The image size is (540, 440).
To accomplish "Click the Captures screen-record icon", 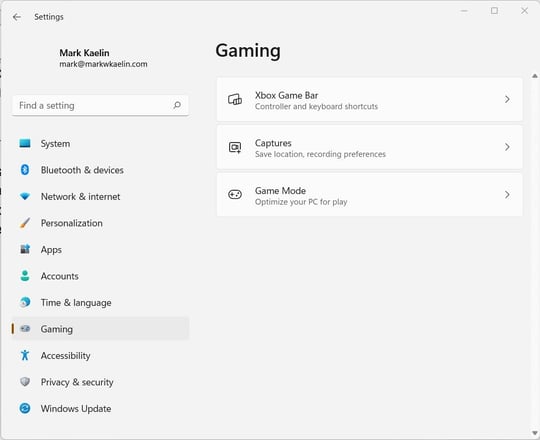I will coord(235,147).
